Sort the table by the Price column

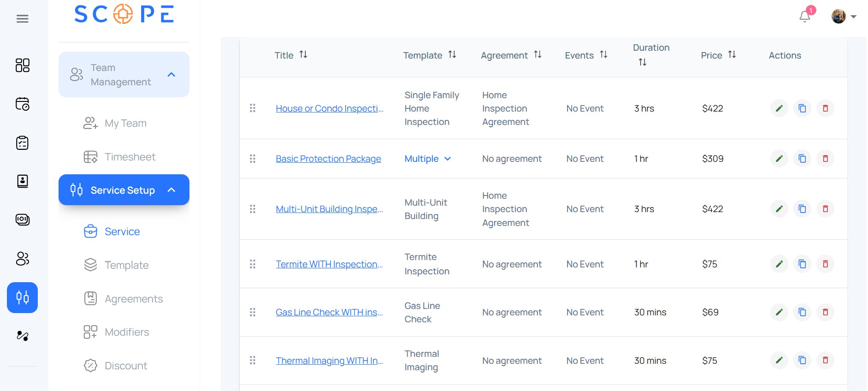click(732, 55)
